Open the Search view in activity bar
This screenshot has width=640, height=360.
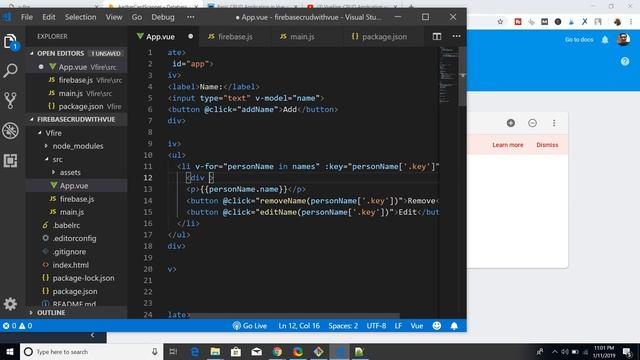click(x=10, y=71)
